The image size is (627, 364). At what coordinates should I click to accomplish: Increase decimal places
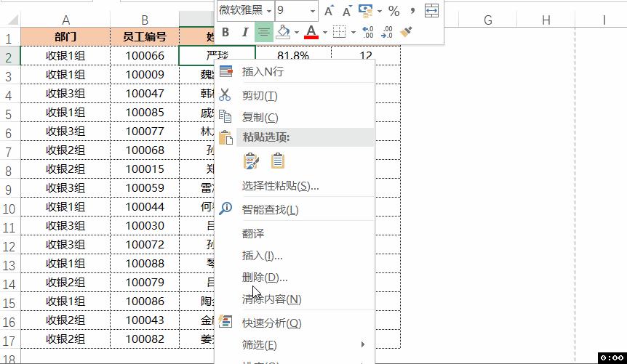pos(367,33)
